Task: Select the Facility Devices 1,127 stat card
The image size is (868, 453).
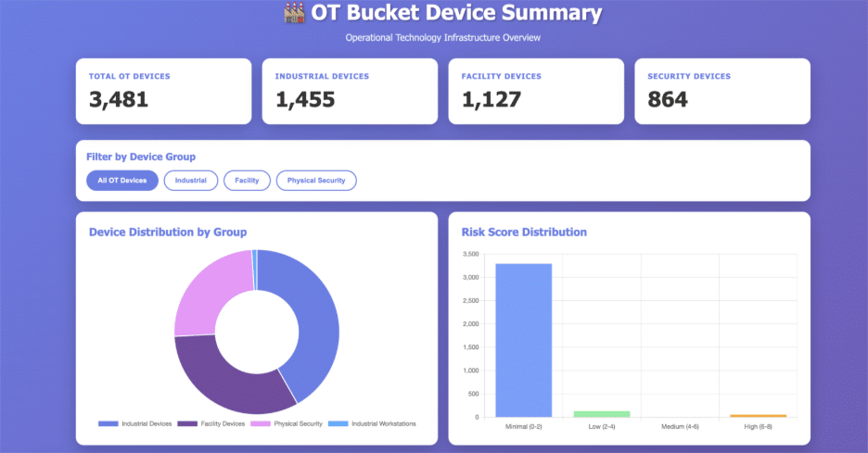Action: coord(536,91)
